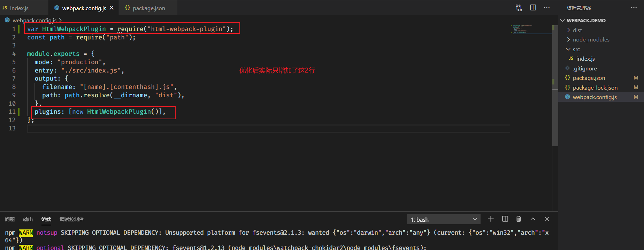Click the breadcrumb ellipsis after webpack.config.js
The width and height of the screenshot is (644, 250).
[66, 20]
